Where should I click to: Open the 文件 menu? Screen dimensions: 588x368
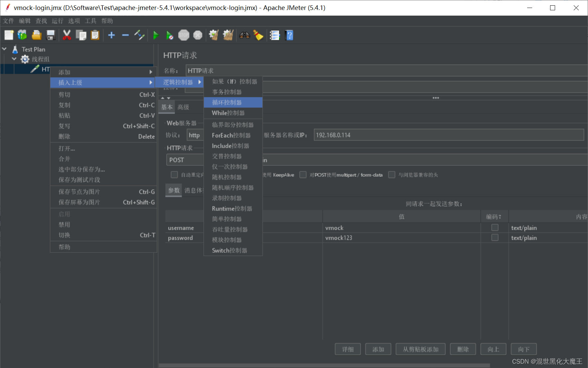[9, 21]
